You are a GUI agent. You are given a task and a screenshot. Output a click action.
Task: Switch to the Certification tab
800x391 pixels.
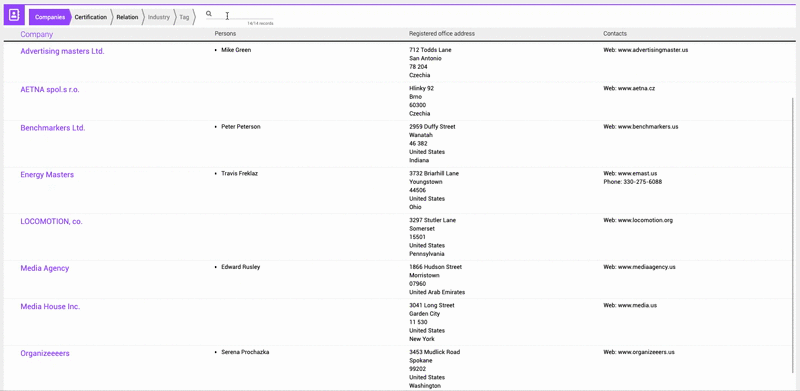(90, 17)
